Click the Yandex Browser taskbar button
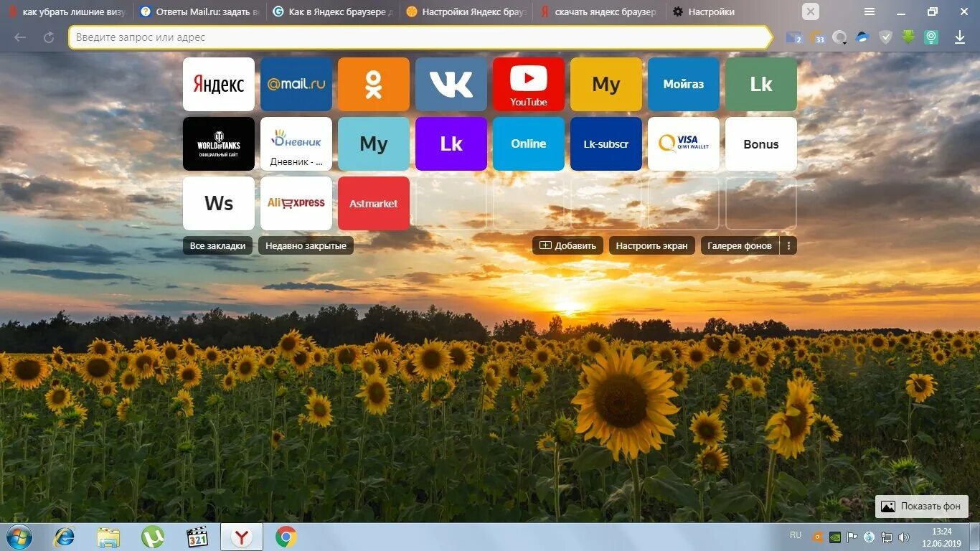 [x=242, y=537]
